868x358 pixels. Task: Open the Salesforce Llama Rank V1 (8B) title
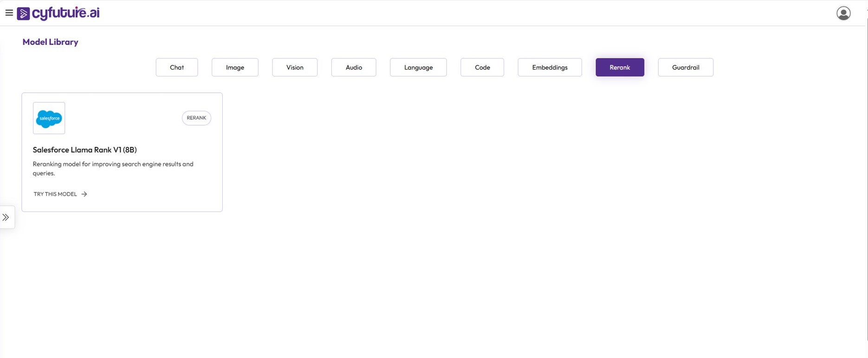pos(84,150)
